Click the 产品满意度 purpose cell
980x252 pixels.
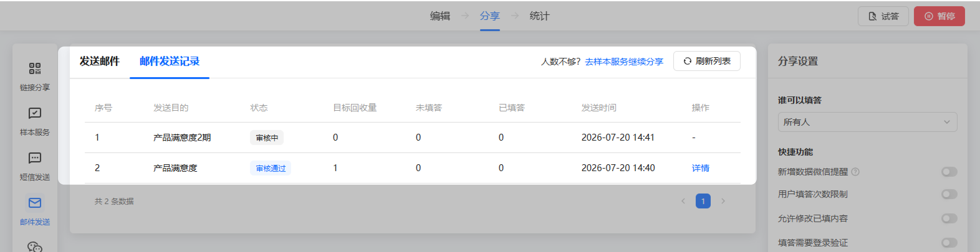coord(175,168)
